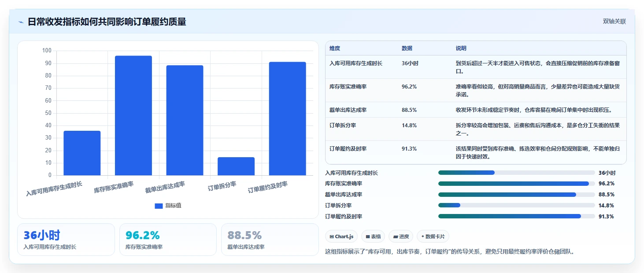Open the 36小时 data card
Image resolution: width=644 pixels, height=273 pixels.
click(66, 240)
